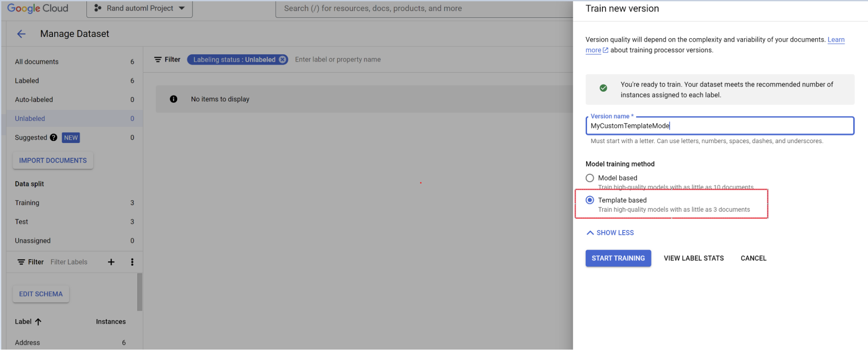Remove the Unlabeled filter chip
The height and width of the screenshot is (350, 868).
283,60
